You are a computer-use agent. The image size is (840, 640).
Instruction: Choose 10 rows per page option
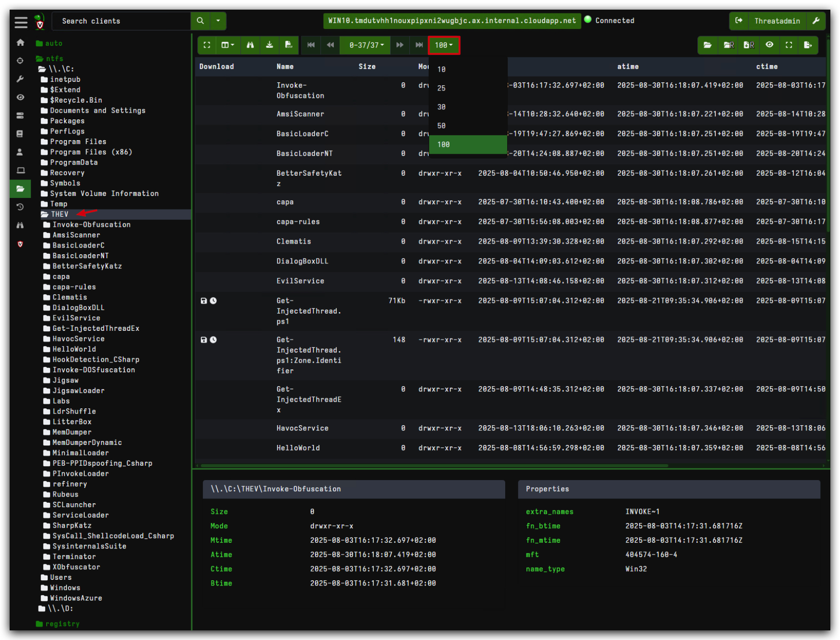468,69
